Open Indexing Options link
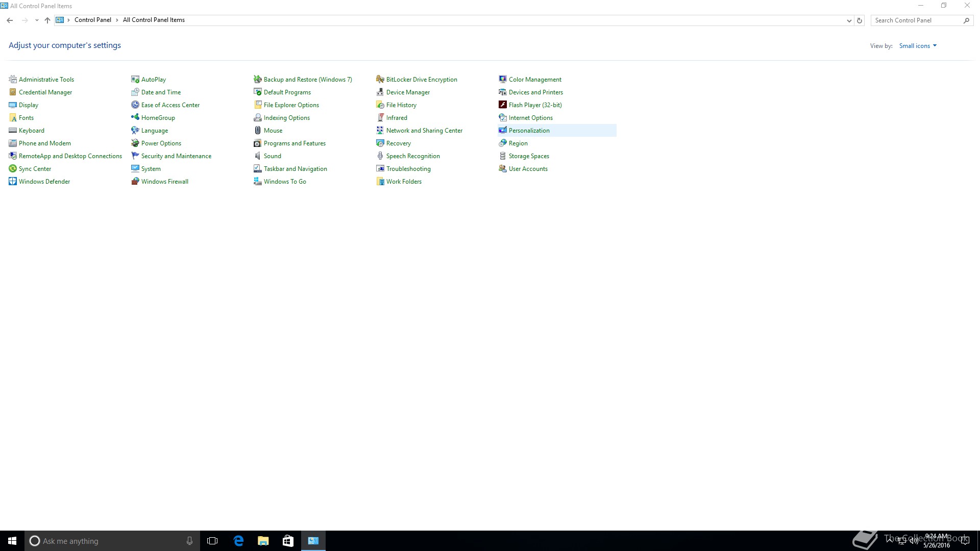The width and height of the screenshot is (980, 551). pos(287,118)
